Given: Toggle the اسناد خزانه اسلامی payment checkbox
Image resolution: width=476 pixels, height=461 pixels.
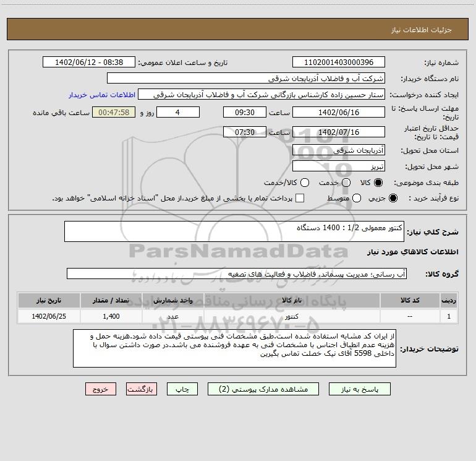Looking at the screenshot, I should 300,198.
